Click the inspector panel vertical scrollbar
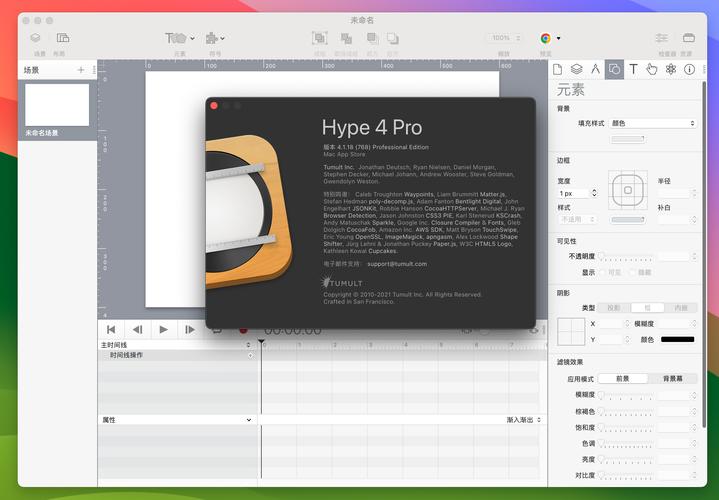 point(704,255)
